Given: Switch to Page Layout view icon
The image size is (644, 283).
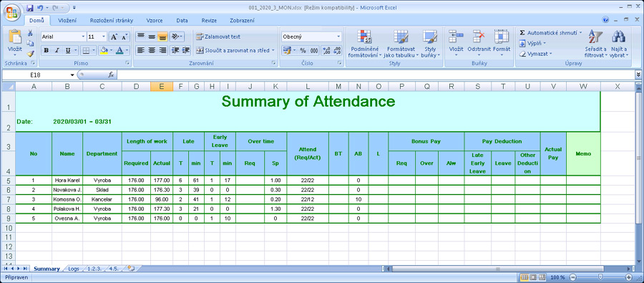Looking at the screenshot, I should point(534,277).
